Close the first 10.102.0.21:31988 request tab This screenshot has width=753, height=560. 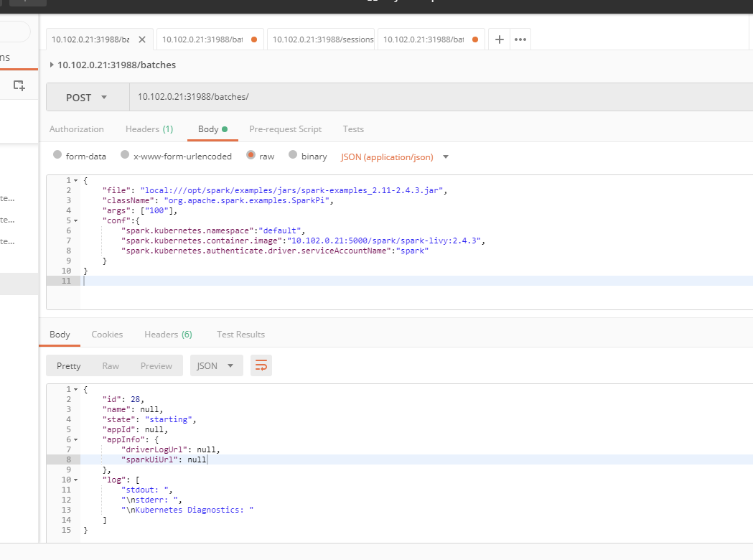pyautogui.click(x=142, y=39)
